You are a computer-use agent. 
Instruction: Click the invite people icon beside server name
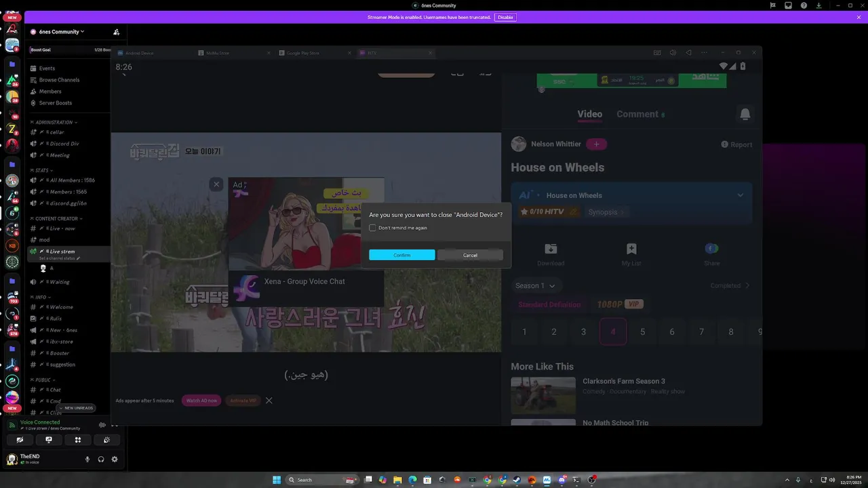pyautogui.click(x=116, y=32)
